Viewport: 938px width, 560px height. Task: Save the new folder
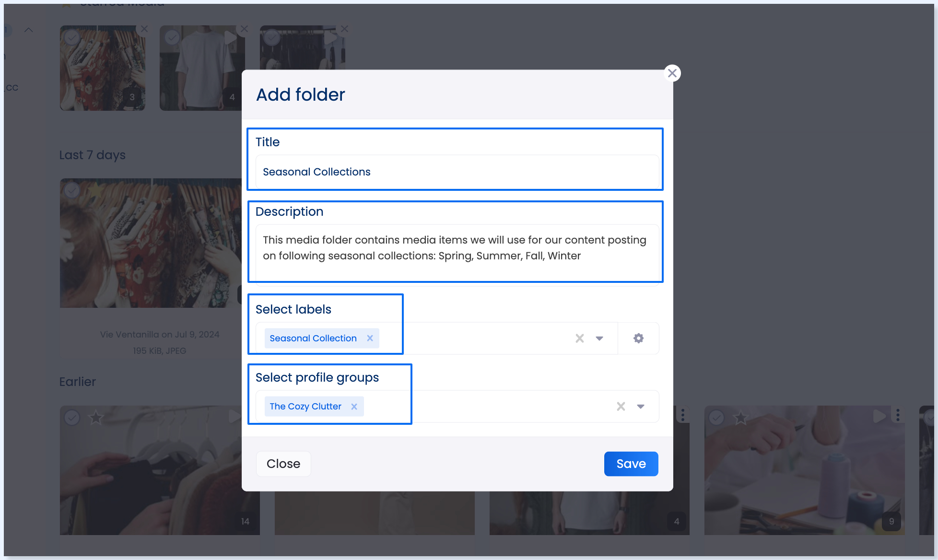click(x=631, y=464)
